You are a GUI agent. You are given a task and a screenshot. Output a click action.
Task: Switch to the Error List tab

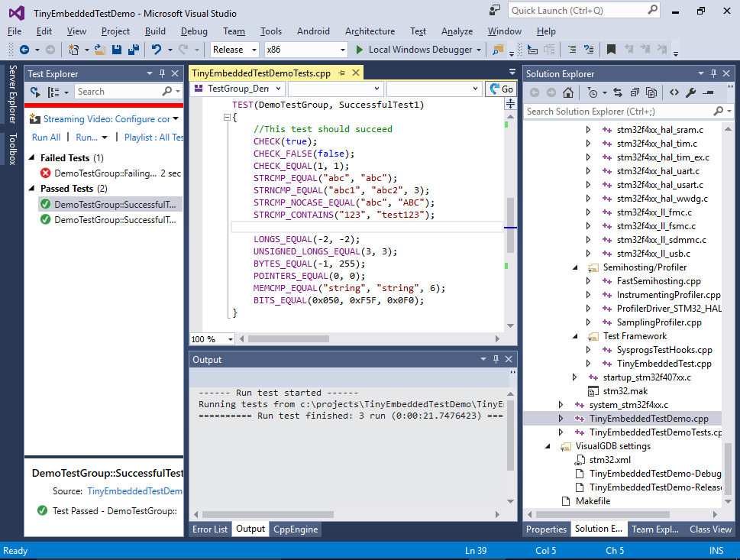pyautogui.click(x=210, y=529)
